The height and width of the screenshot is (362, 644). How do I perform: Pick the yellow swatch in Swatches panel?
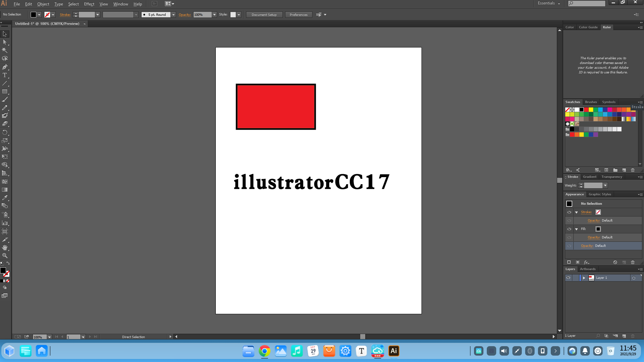(x=591, y=110)
